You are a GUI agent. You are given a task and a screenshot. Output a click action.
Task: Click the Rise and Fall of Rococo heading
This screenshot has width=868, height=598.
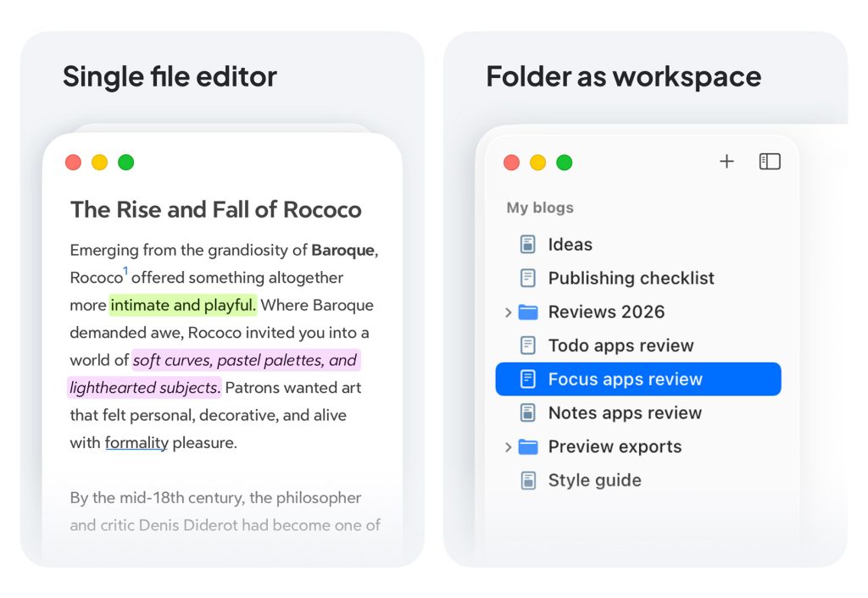pyautogui.click(x=216, y=210)
